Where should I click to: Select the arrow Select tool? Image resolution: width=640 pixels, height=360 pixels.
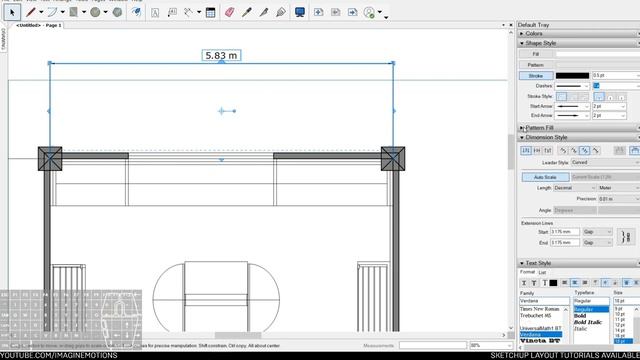(12, 12)
